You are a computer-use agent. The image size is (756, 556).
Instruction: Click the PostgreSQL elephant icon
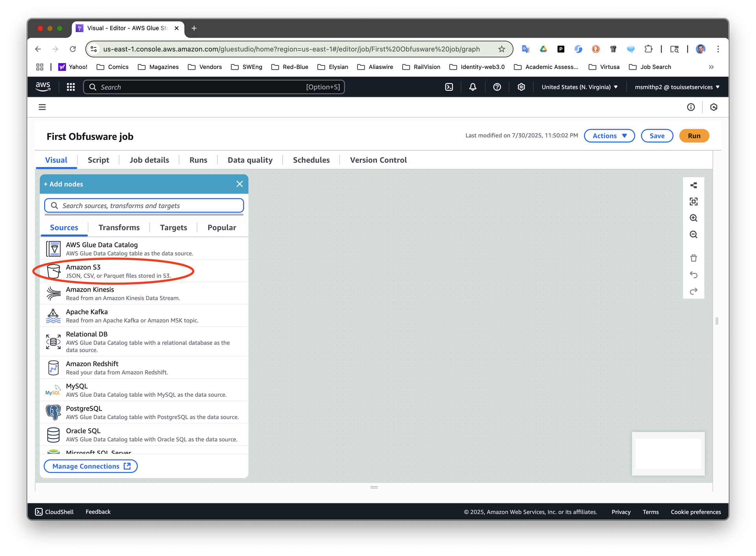tap(53, 413)
